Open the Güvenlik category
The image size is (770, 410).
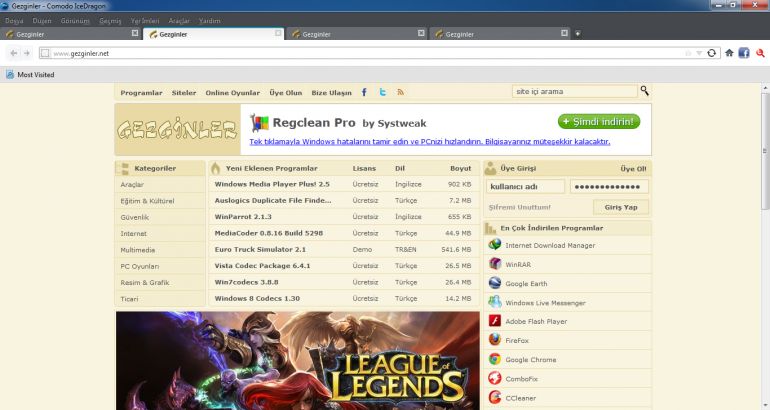click(x=135, y=217)
